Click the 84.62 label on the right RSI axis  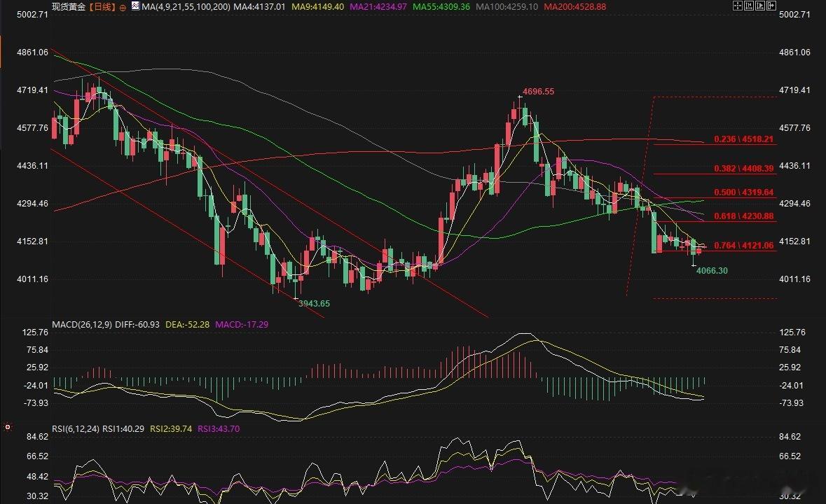point(790,437)
